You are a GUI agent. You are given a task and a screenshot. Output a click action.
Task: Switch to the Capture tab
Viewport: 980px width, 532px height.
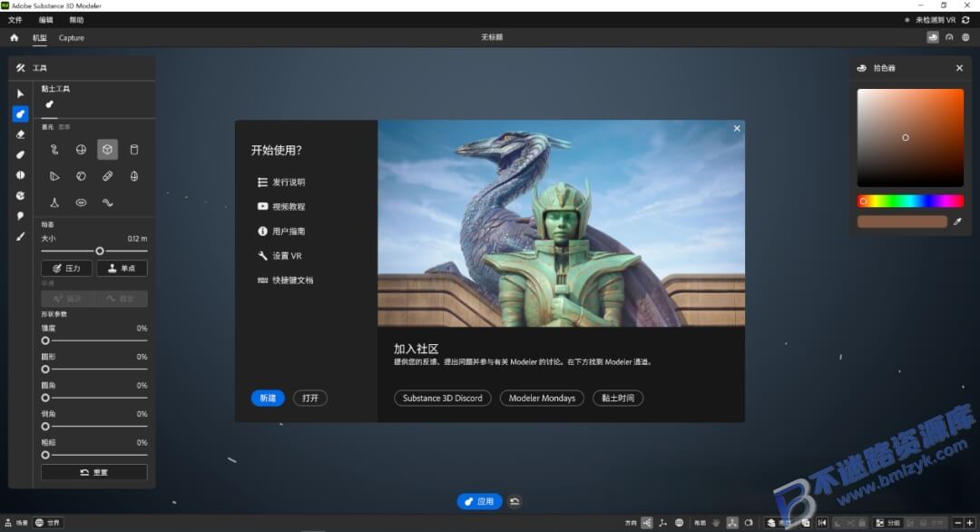click(x=71, y=37)
